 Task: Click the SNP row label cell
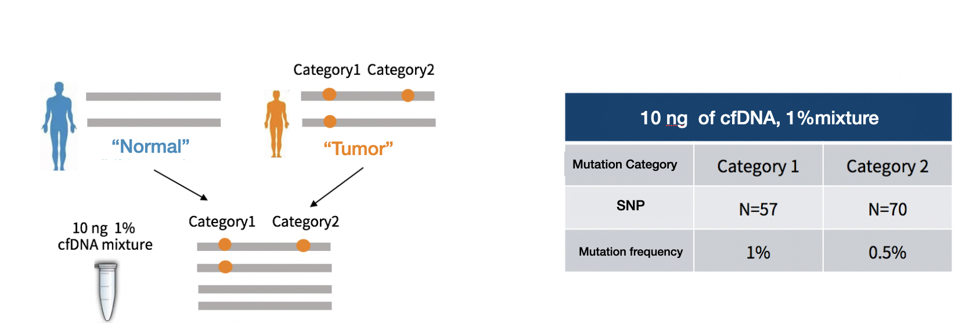click(x=629, y=207)
